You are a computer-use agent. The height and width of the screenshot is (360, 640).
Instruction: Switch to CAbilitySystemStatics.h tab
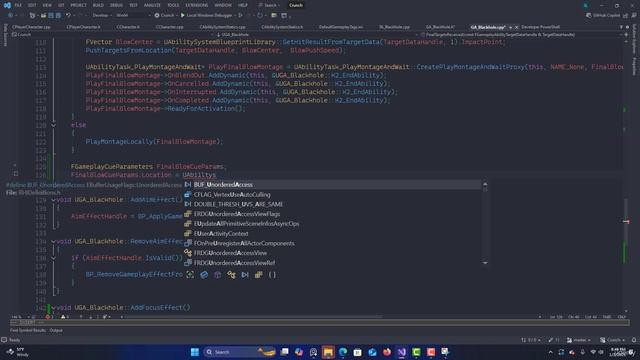click(282, 27)
